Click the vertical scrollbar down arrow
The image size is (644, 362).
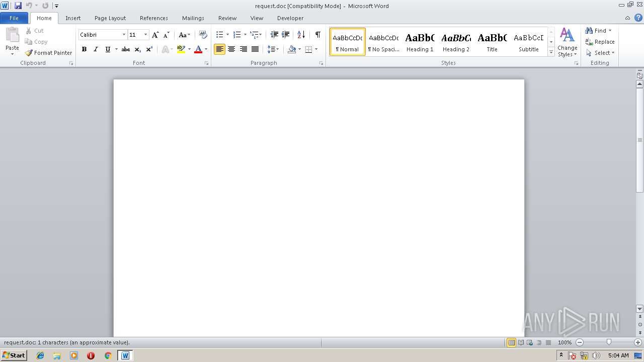(640, 309)
